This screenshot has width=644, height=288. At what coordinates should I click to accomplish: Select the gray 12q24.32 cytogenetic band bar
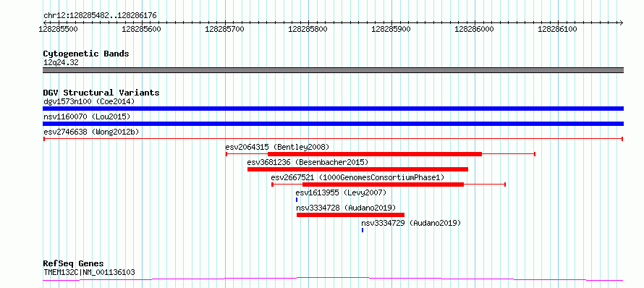(x=333, y=70)
